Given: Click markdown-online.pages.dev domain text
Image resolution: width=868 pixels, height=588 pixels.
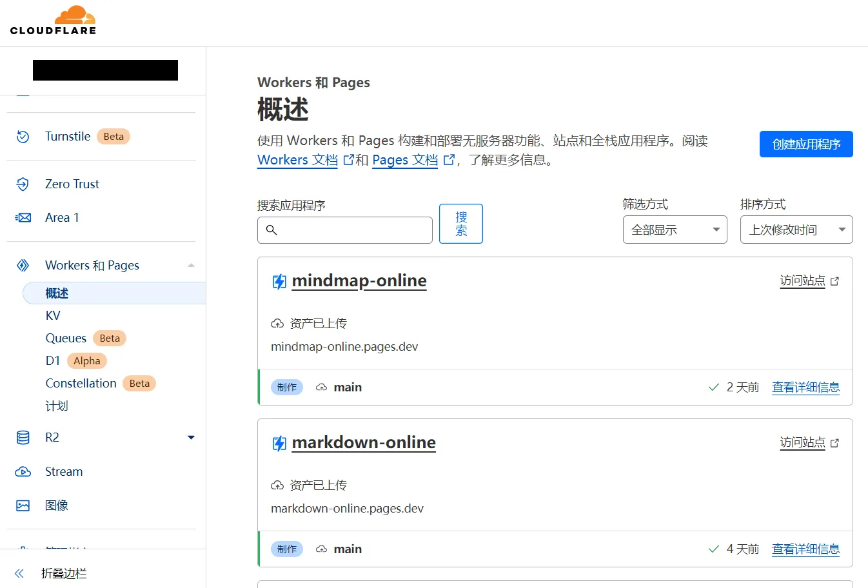Looking at the screenshot, I should click(347, 509).
